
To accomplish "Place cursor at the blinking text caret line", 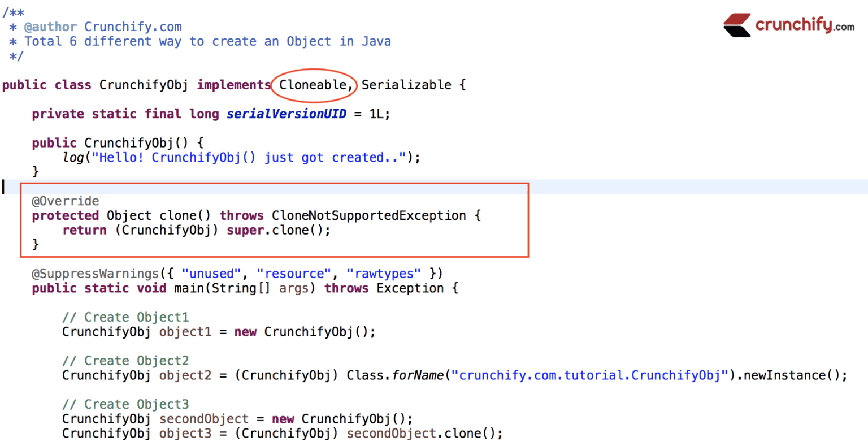I will (3, 186).
